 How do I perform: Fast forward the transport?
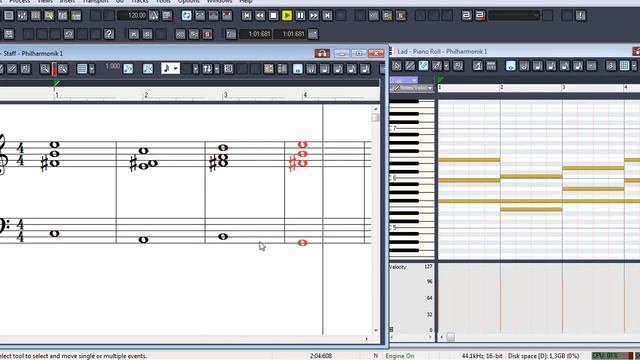(314, 16)
